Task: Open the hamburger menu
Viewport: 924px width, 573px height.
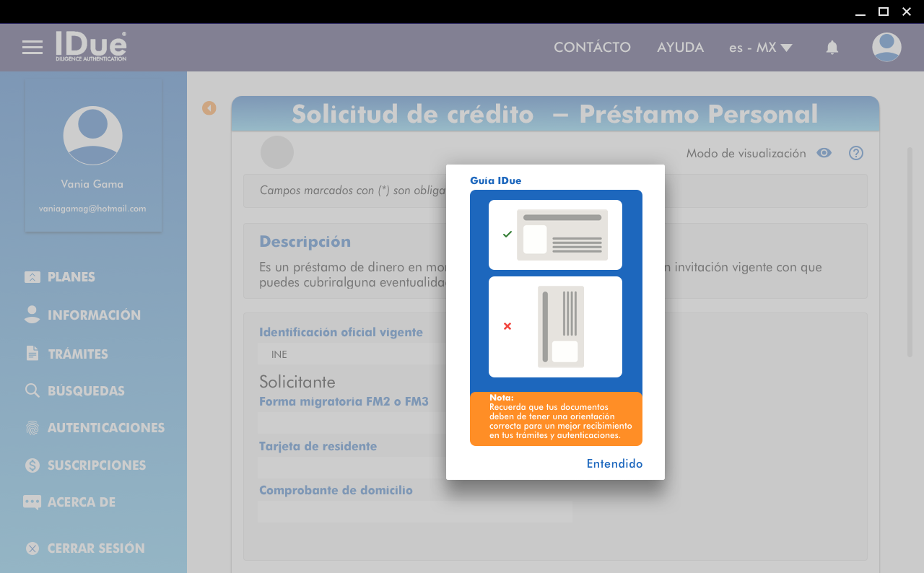Action: coord(32,48)
